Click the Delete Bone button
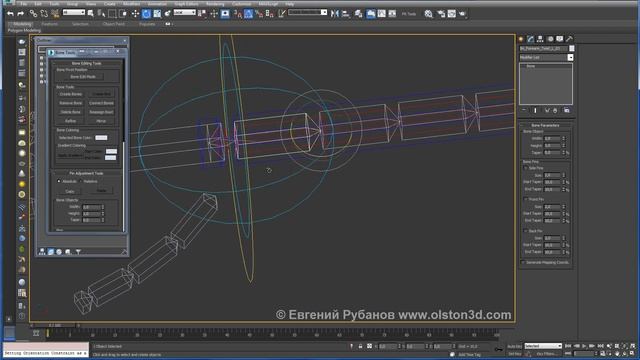This screenshot has height=360, width=640. pyautogui.click(x=71, y=112)
